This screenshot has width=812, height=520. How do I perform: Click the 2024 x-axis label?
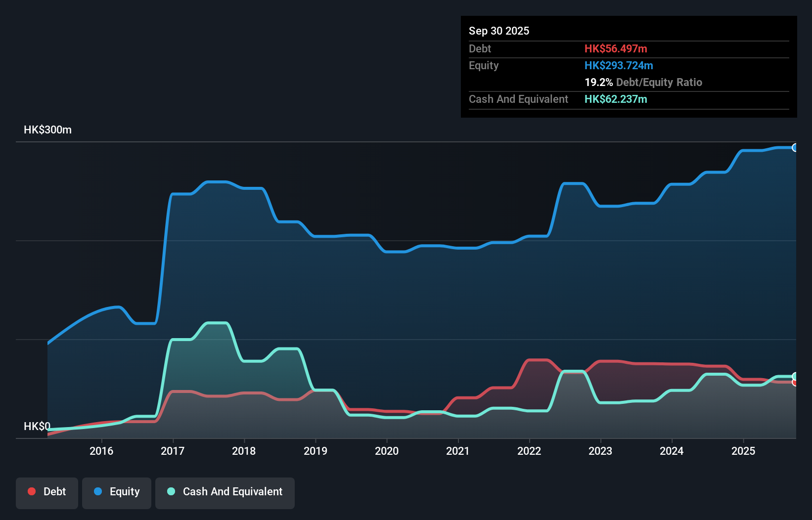[x=672, y=451]
